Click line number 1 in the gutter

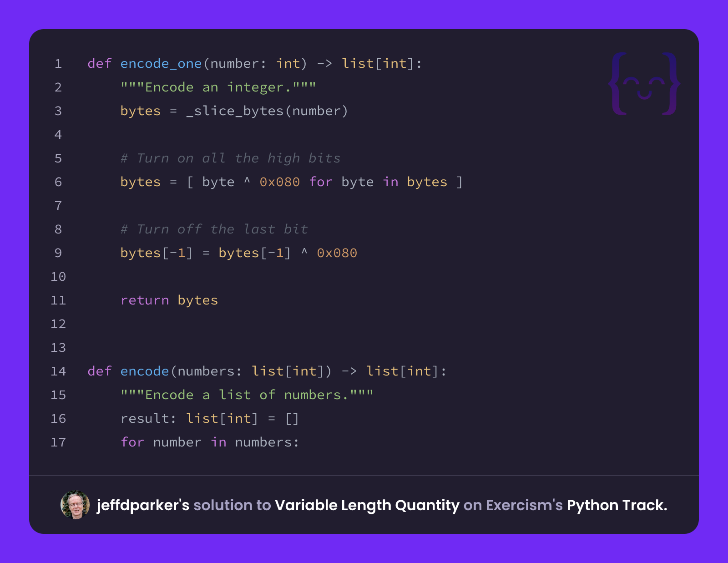coord(58,63)
